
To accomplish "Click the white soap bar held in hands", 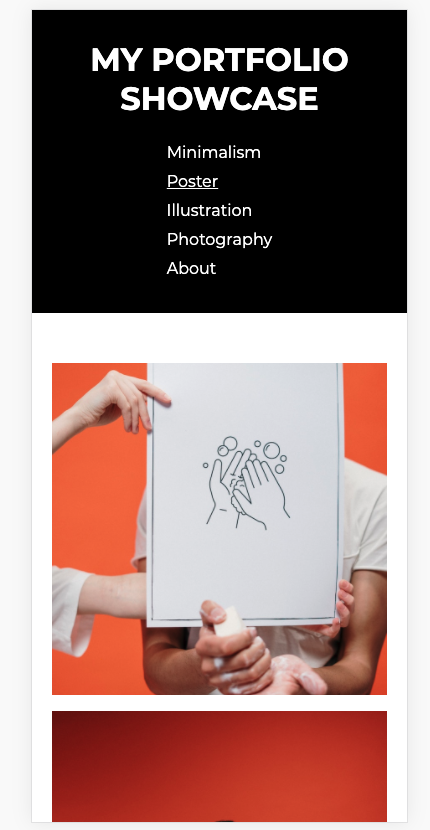I will pos(229,621).
